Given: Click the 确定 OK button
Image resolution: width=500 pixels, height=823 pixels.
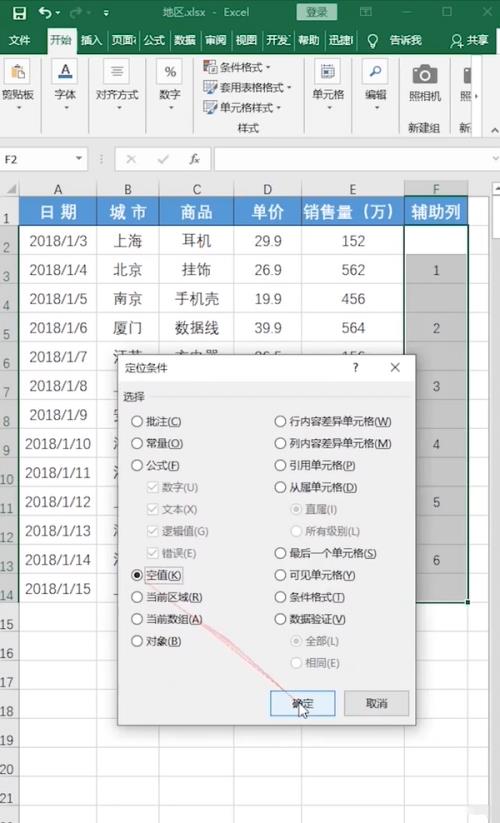Looking at the screenshot, I should [x=303, y=703].
